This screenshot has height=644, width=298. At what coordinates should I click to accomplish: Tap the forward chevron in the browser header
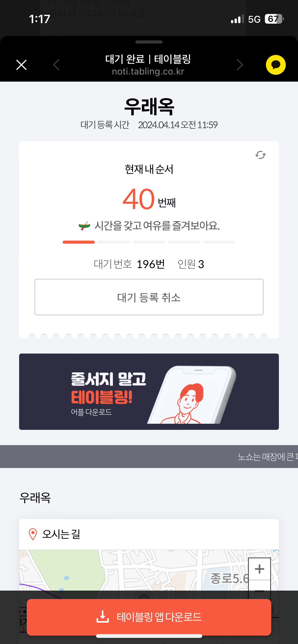pyautogui.click(x=240, y=65)
